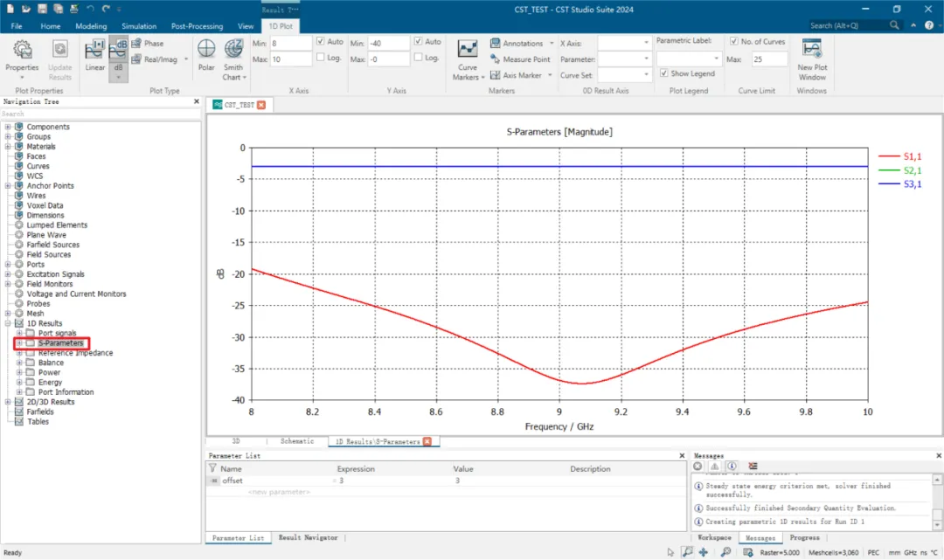Expand the S-Parameters tree folder
944x560 pixels.
click(19, 342)
